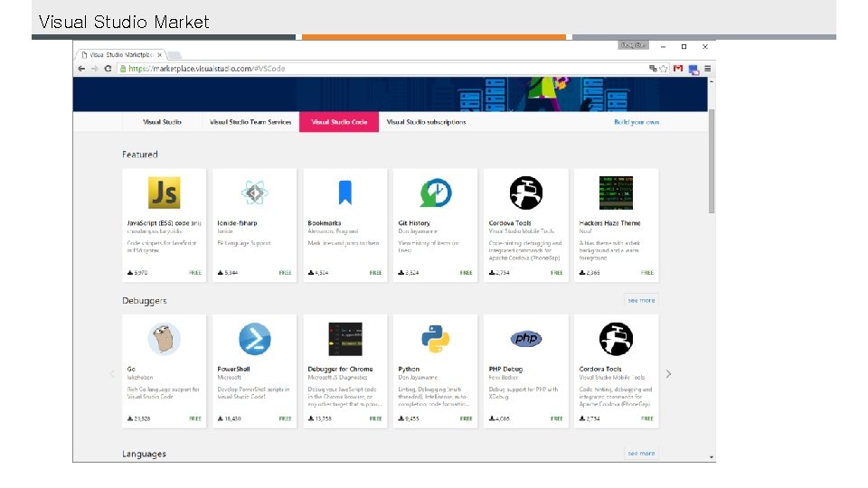Viewport: 868px width, 488px height.
Task: Click the Python extension title
Action: click(x=409, y=369)
